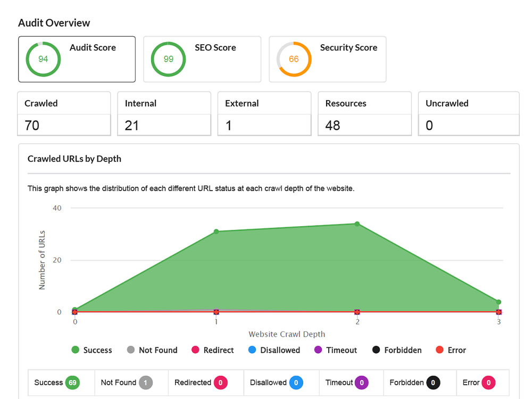
Task: Select the SEO Score card
Action: pyautogui.click(x=202, y=59)
